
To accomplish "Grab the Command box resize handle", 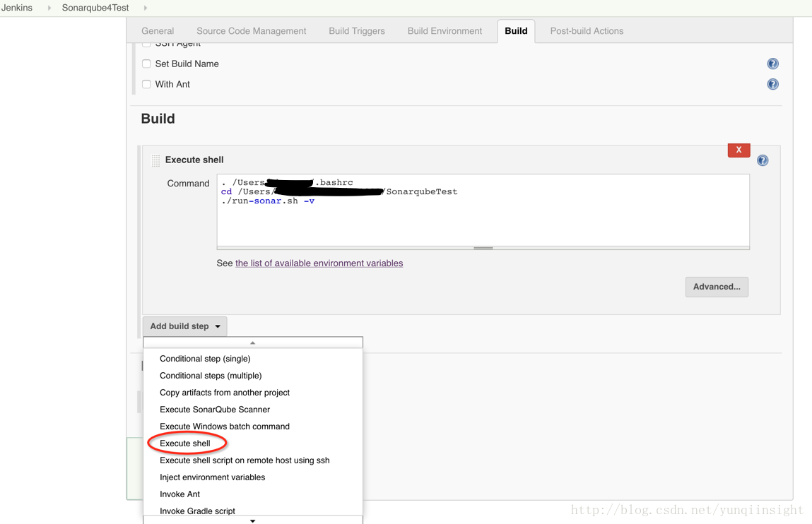I will click(483, 249).
